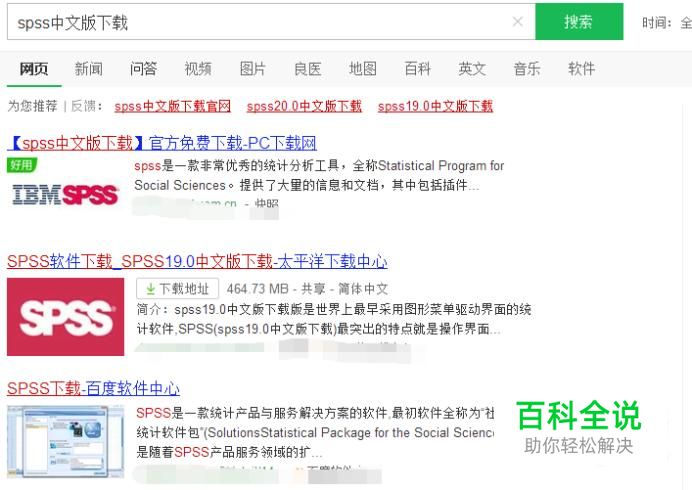The height and width of the screenshot is (490, 692).
Task: Open the 地图 tab
Action: coord(362,69)
